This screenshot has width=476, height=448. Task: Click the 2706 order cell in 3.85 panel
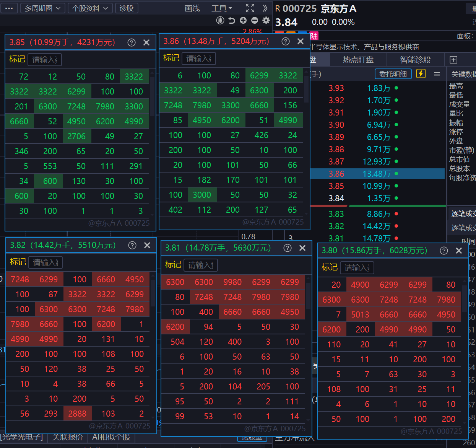(x=77, y=136)
